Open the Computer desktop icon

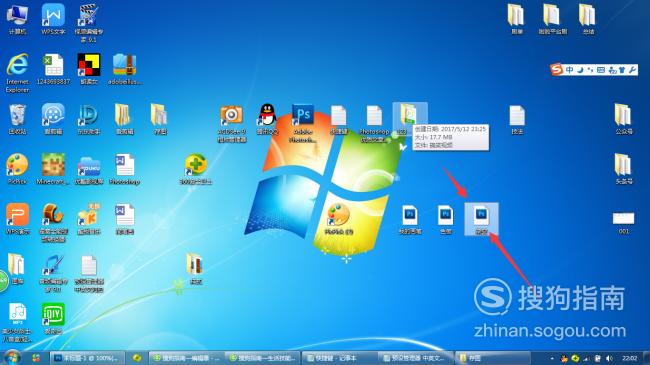17,19
